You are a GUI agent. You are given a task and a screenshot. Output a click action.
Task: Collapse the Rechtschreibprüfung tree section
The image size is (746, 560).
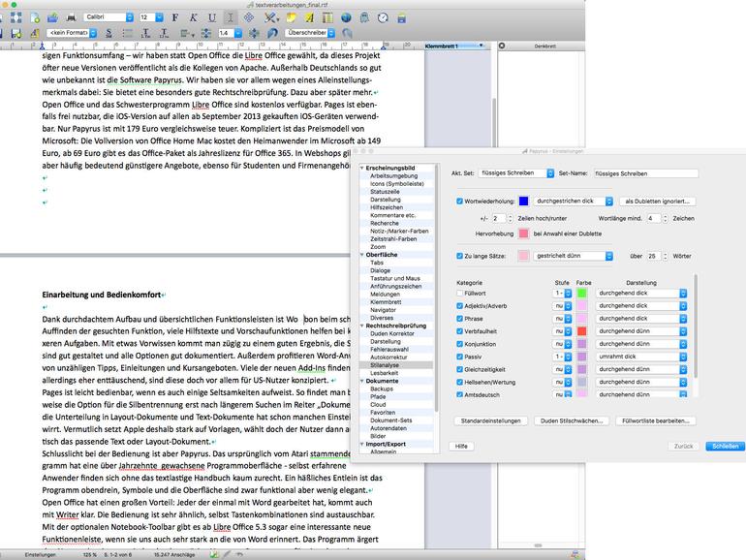tap(361, 326)
